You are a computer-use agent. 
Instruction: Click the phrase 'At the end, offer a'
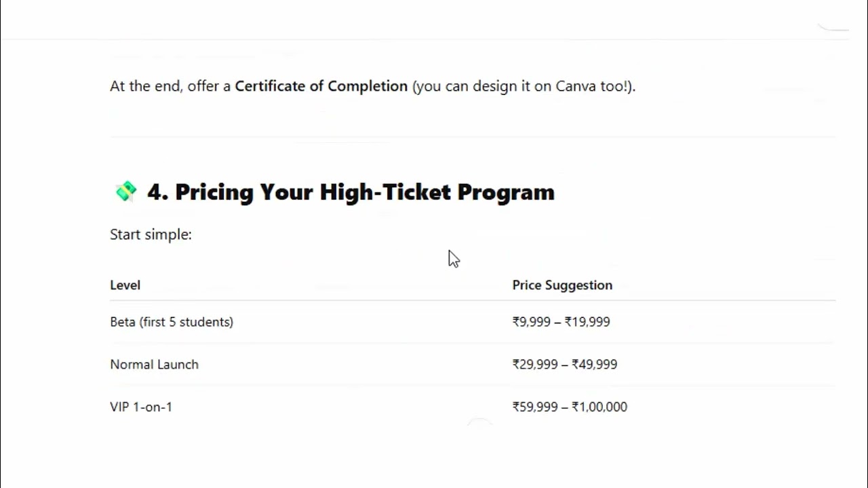click(170, 86)
